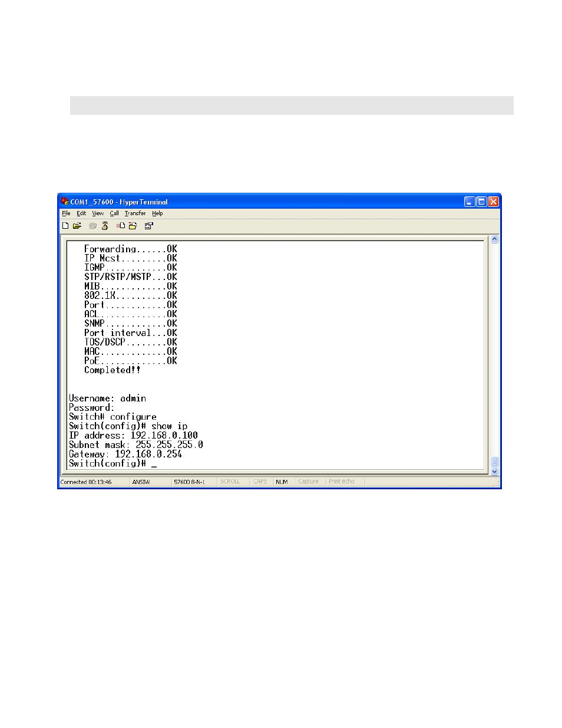562x728 pixels.
Task: Click the 'Switch# configure' line
Action: click(x=113, y=417)
